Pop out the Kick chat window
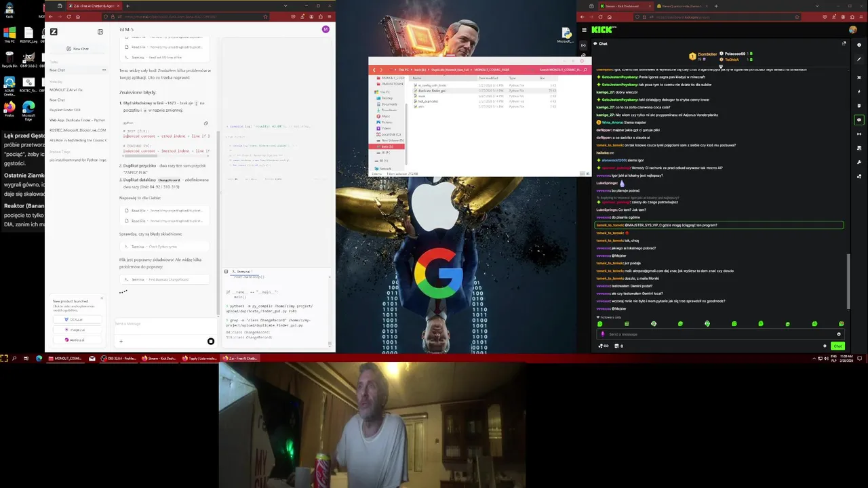The image size is (868, 488). [844, 43]
